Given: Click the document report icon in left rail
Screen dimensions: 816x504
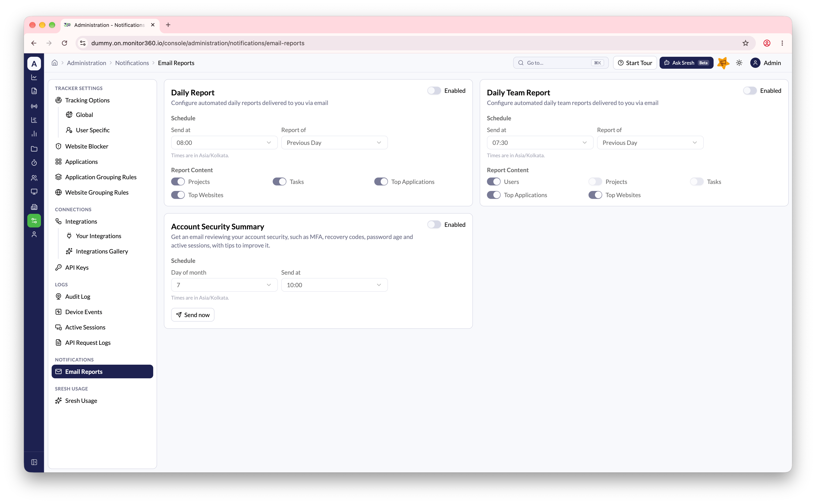Looking at the screenshot, I should [34, 91].
